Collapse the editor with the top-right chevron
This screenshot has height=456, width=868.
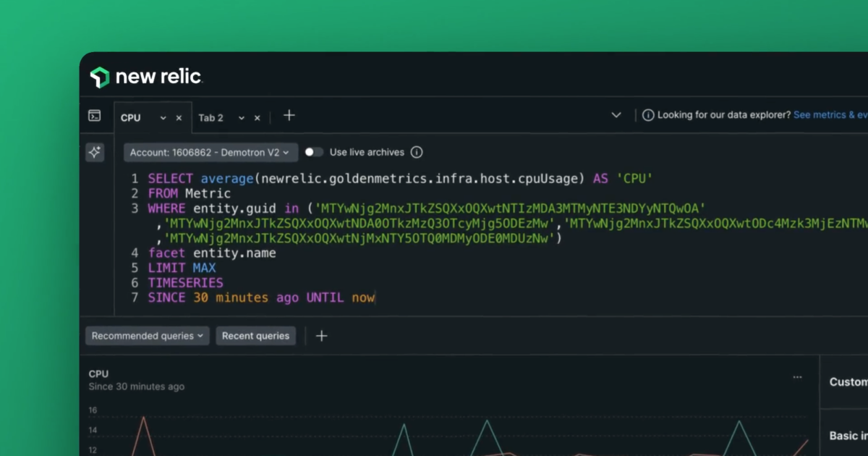click(x=616, y=114)
